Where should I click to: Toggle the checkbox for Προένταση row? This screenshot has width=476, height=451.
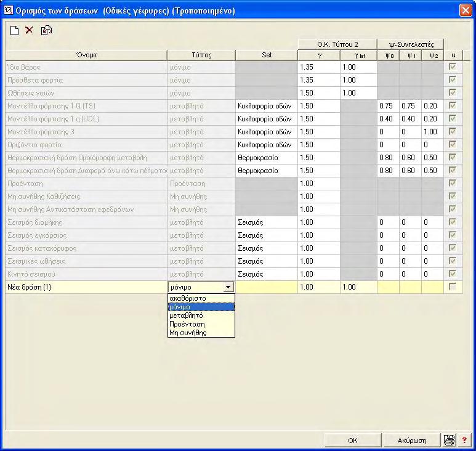point(453,183)
